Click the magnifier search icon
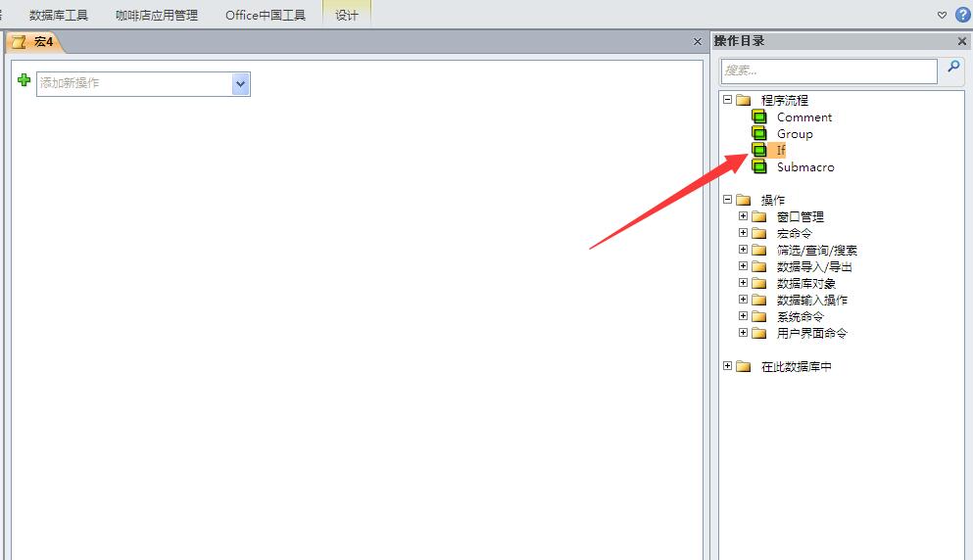This screenshot has width=973, height=560. point(953,66)
